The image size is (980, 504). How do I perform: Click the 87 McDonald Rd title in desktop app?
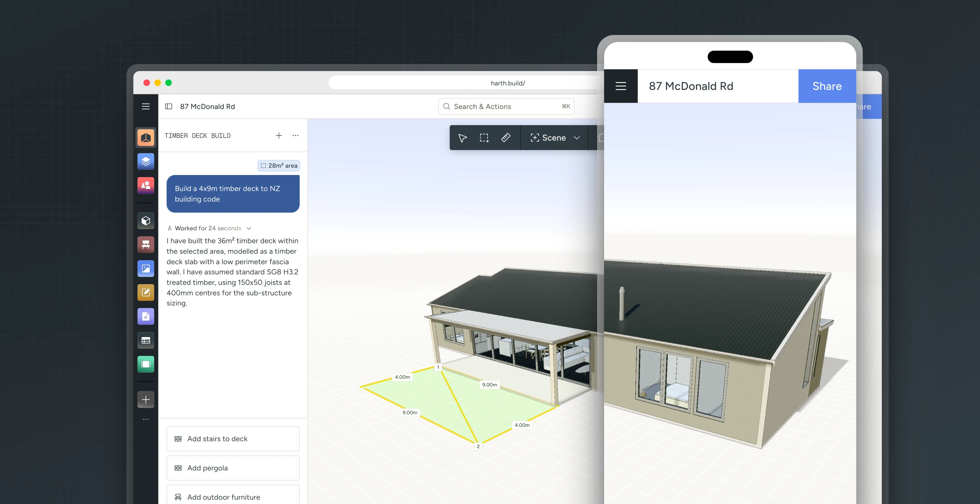pos(207,106)
